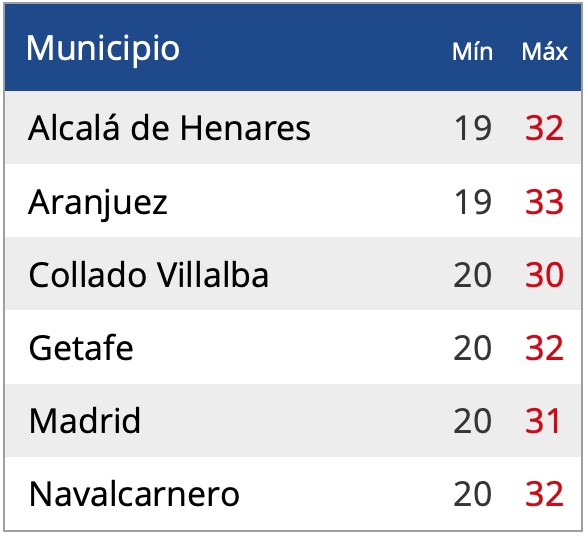
Task: Click Madrid maximum temperature 31
Action: coord(543,421)
